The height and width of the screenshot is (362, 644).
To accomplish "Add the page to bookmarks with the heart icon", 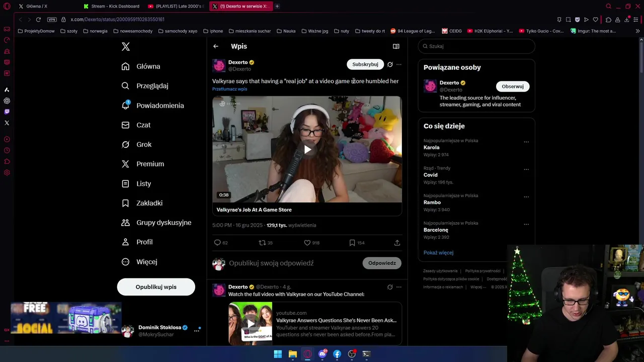I will [596, 20].
